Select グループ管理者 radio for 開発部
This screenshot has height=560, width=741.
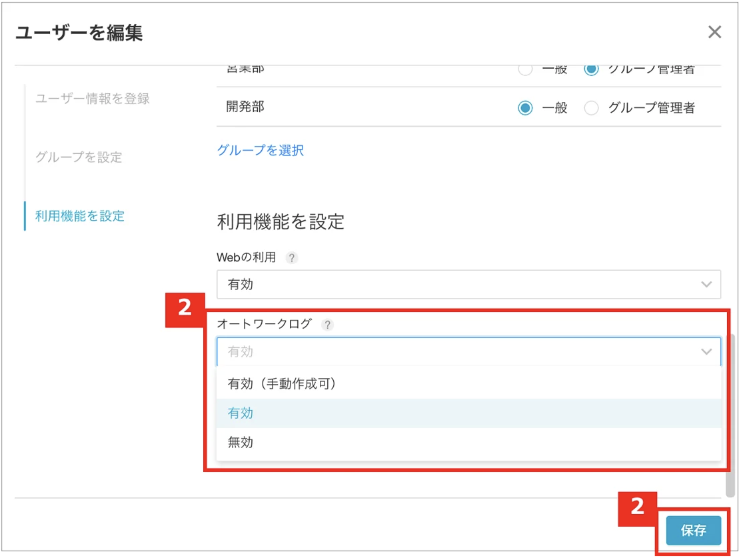pos(591,108)
